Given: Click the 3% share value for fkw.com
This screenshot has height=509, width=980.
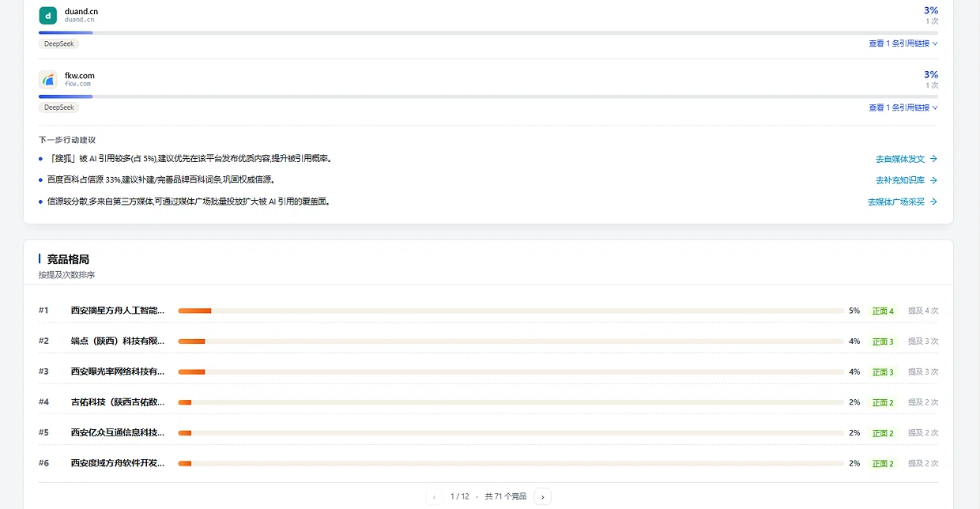Looking at the screenshot, I should tap(931, 74).
